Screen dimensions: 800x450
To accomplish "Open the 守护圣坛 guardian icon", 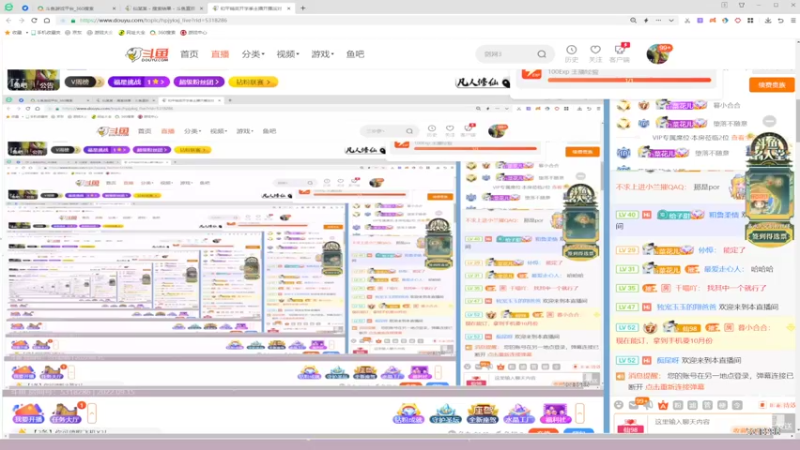I will pyautogui.click(x=445, y=414).
